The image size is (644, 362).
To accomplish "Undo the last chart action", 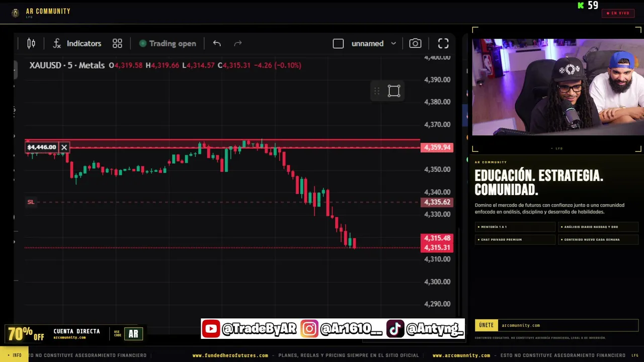I will [x=217, y=44].
